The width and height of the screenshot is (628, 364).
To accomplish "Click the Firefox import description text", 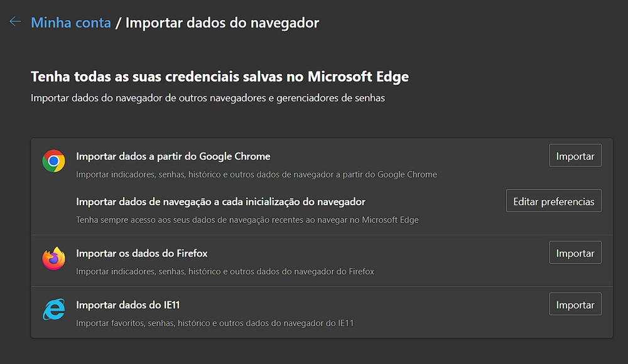I will click(x=225, y=271).
